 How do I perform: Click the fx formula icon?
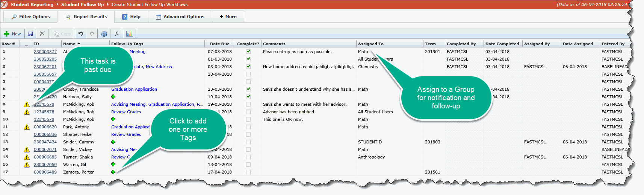[117, 34]
